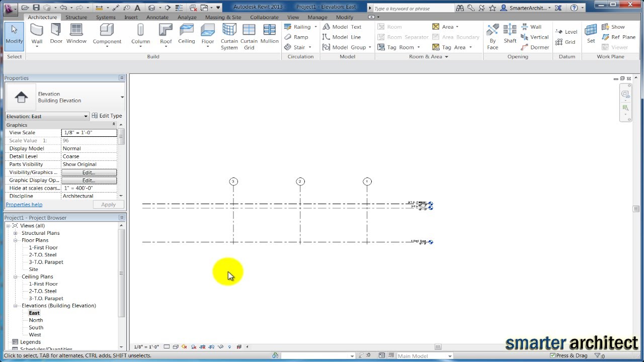Choose the Vertical opening tool

pos(535,37)
